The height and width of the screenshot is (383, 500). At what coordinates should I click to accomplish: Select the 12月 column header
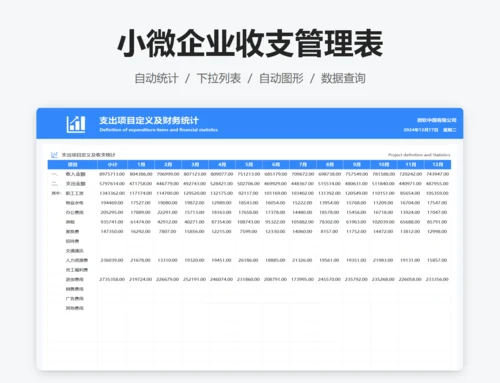(438, 164)
